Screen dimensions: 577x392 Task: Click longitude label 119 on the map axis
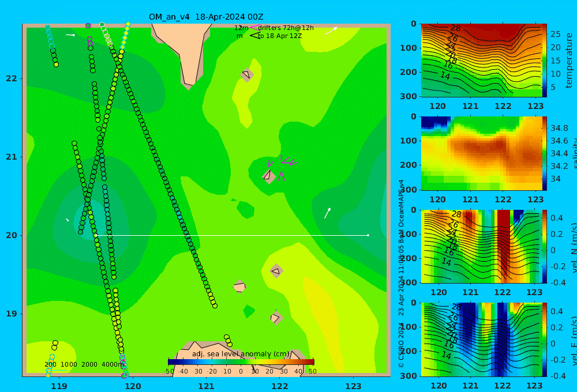pos(59,386)
